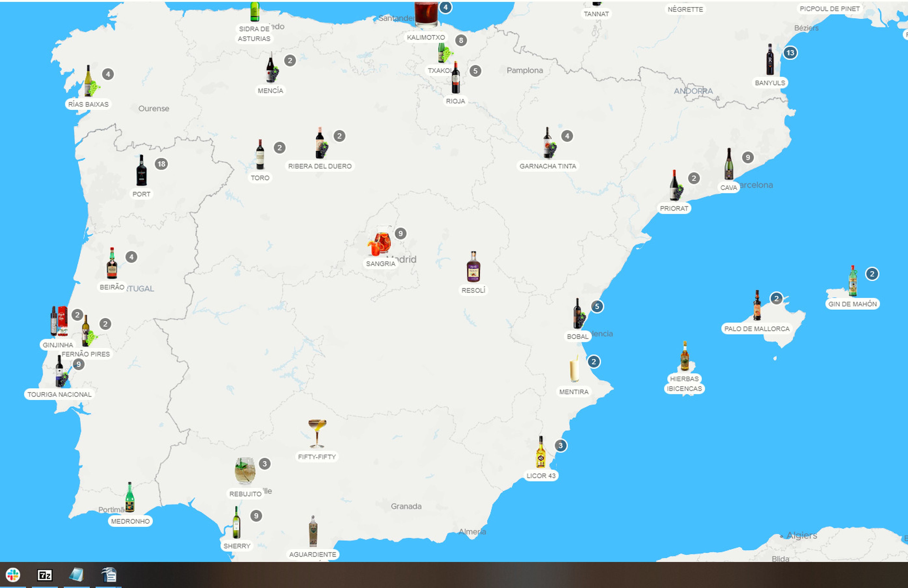Click the Beirão liqueur bottle icon
This screenshot has width=908, height=588.
coord(112,263)
